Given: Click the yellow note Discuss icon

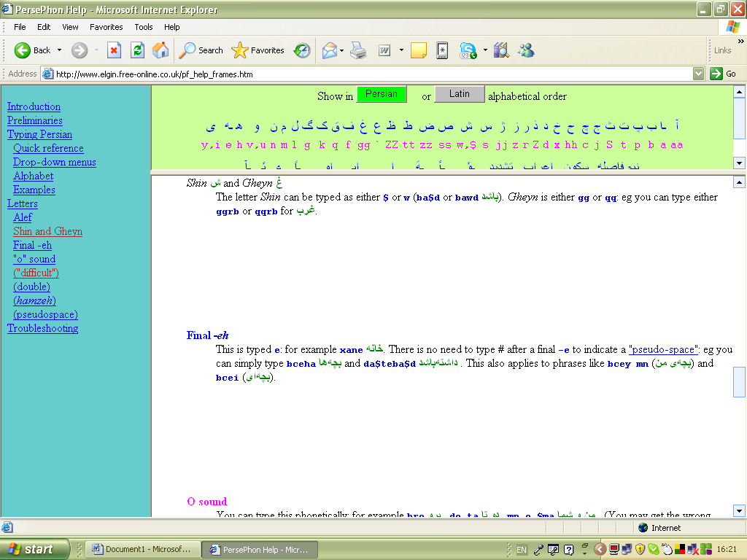Looking at the screenshot, I should (x=419, y=50).
